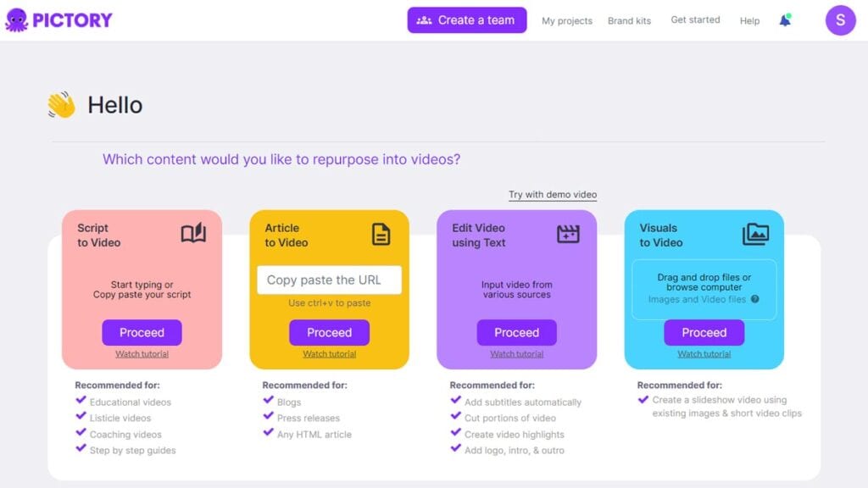
Task: Click the PICTORY brand name text
Action: [72, 20]
